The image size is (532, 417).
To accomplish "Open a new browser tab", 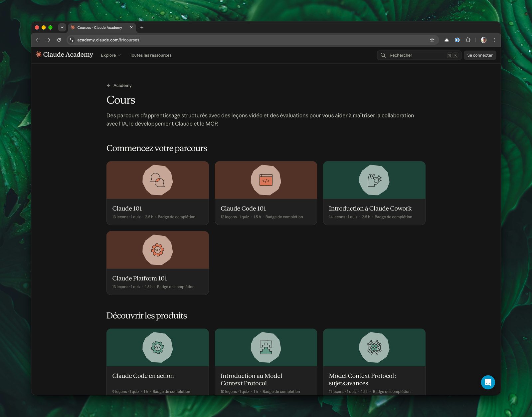I will click(142, 27).
